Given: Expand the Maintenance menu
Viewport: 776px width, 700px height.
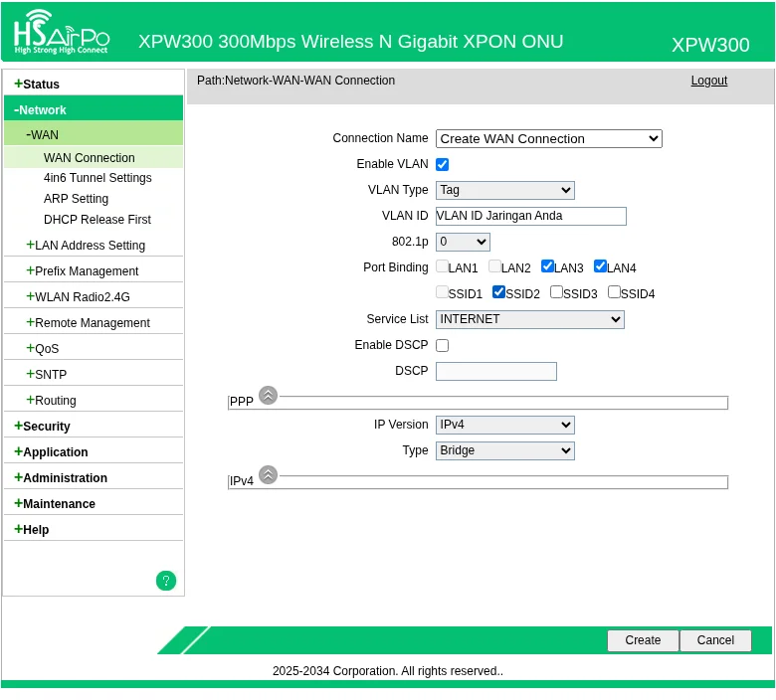Looking at the screenshot, I should [94, 503].
